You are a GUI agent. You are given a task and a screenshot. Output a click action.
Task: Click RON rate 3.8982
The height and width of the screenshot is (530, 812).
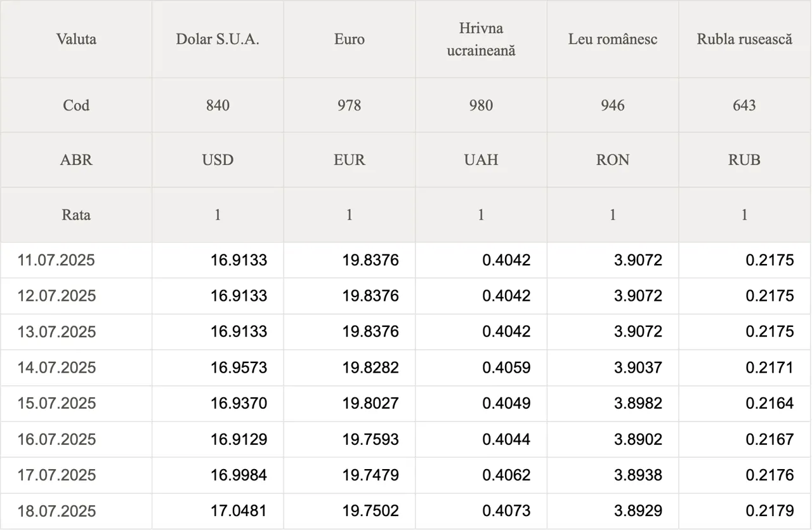pyautogui.click(x=638, y=403)
